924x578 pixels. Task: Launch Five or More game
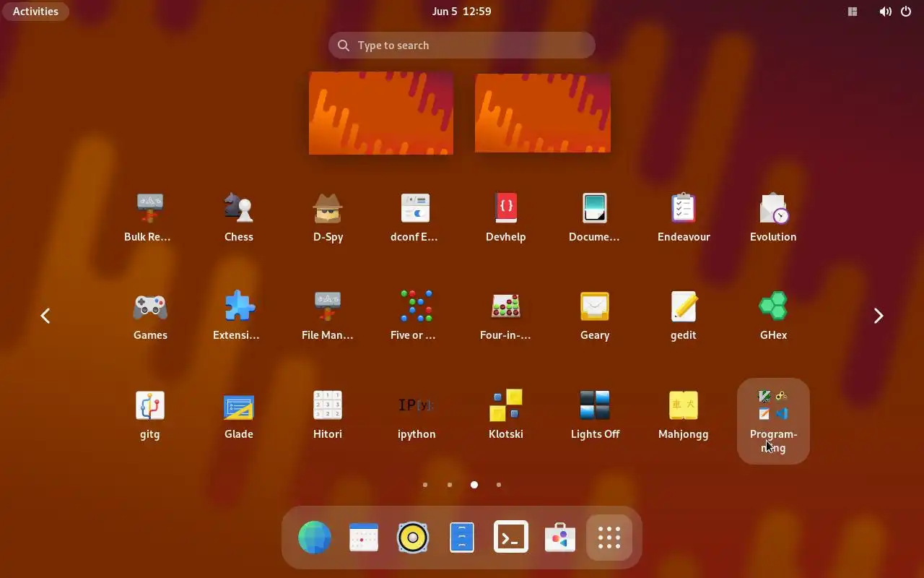click(416, 316)
